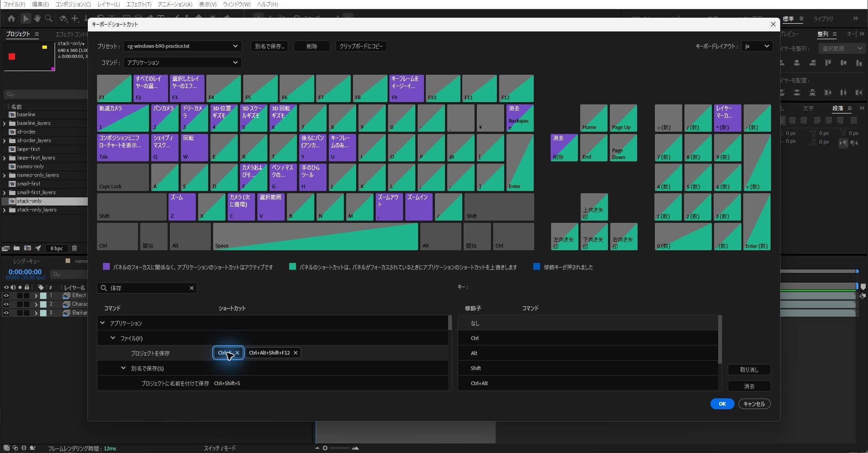This screenshot has height=453, width=868.
Task: Remove the Ctrl+Alt+Shift+F12 shortcut via its X
Action: click(296, 353)
